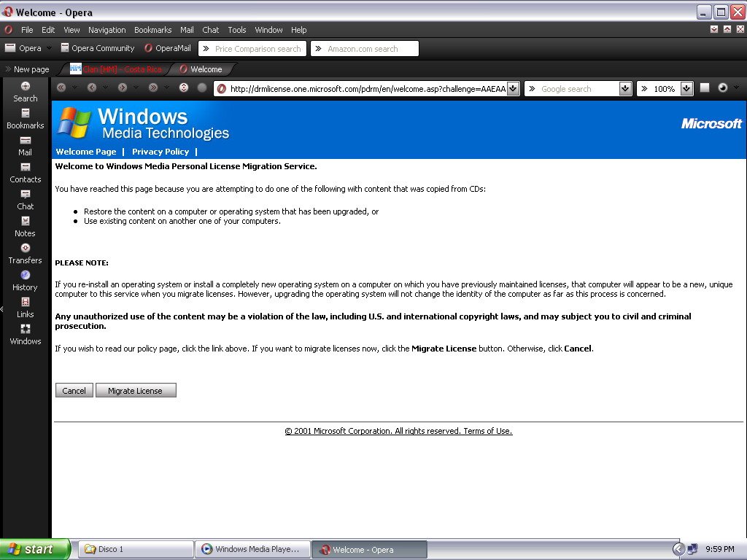Open the Rewind button's dropdown arrow
The image size is (747, 560).
[x=75, y=87]
